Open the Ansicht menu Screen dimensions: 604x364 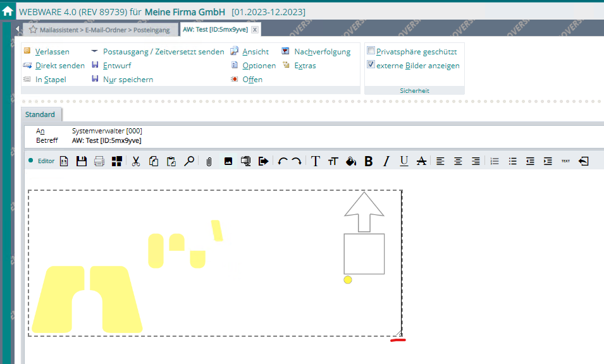(x=255, y=52)
